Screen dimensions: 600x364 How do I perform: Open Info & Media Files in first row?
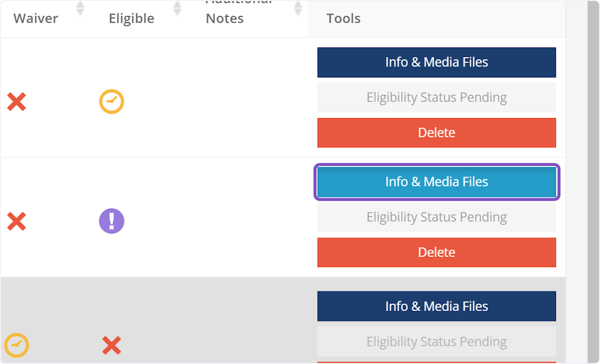(436, 62)
